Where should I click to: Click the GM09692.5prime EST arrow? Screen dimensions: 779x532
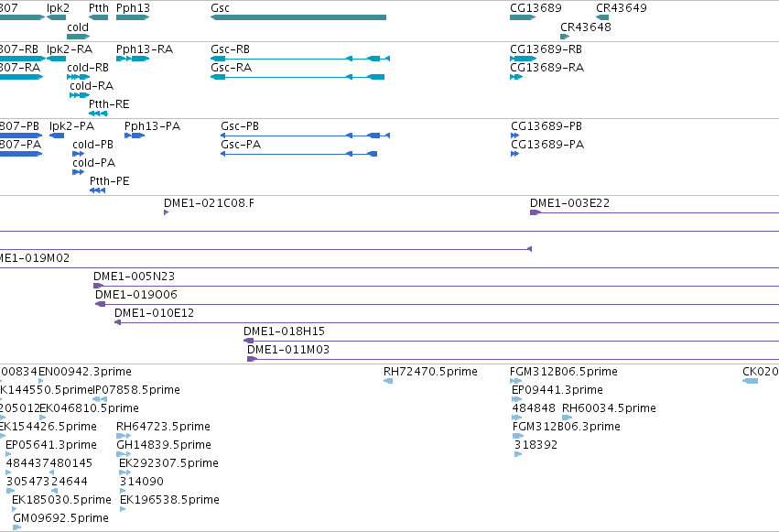click(16, 527)
